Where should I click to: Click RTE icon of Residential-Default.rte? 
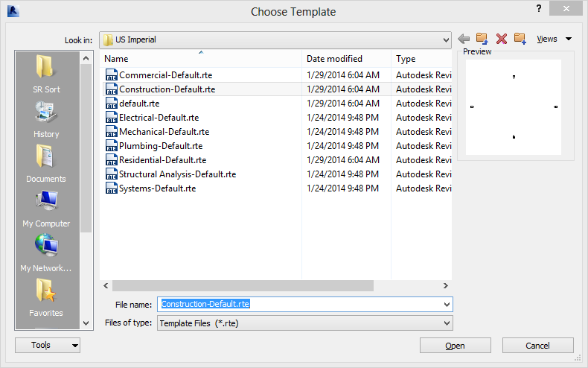click(x=112, y=160)
